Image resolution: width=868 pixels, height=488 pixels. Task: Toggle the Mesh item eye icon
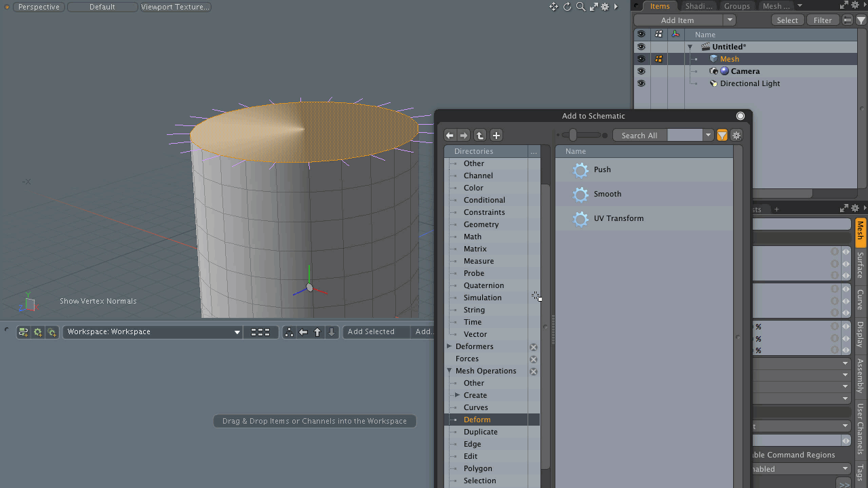tap(641, 59)
